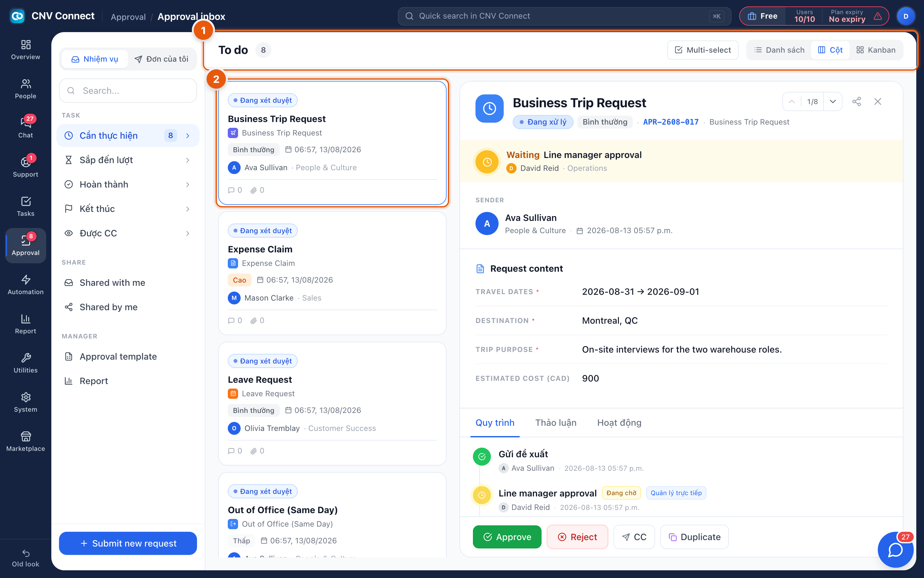This screenshot has width=924, height=578.
Task: Click comment icon on Business Trip Request card
Action: (231, 190)
